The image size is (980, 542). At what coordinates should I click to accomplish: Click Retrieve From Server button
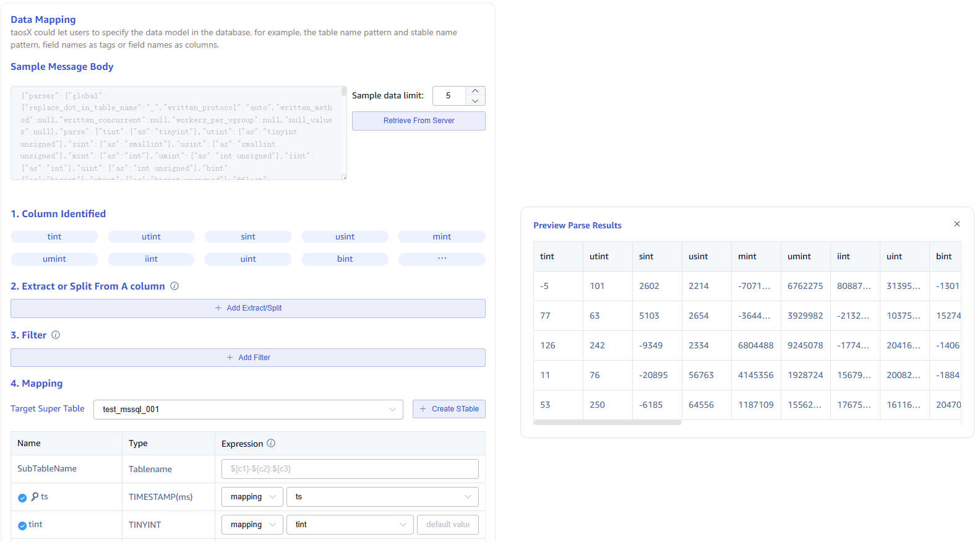(x=419, y=121)
